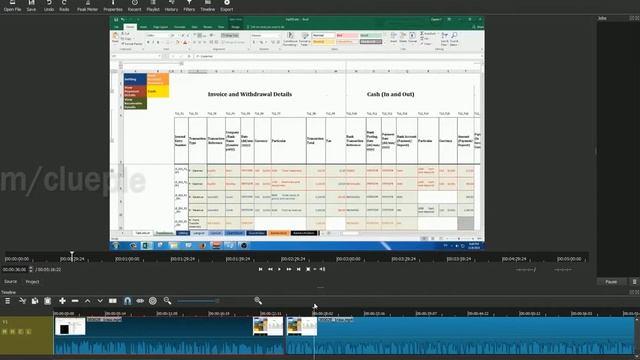Lock the V1 track
The width and height of the screenshot is (640, 360).
28,332
